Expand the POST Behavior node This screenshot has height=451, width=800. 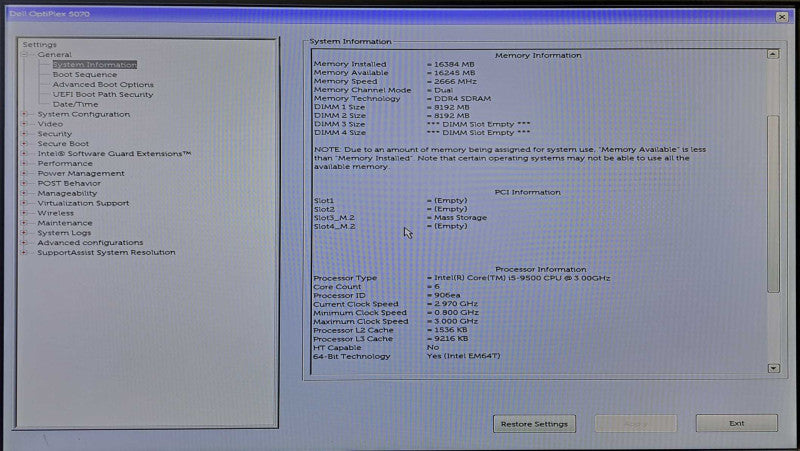(x=24, y=183)
